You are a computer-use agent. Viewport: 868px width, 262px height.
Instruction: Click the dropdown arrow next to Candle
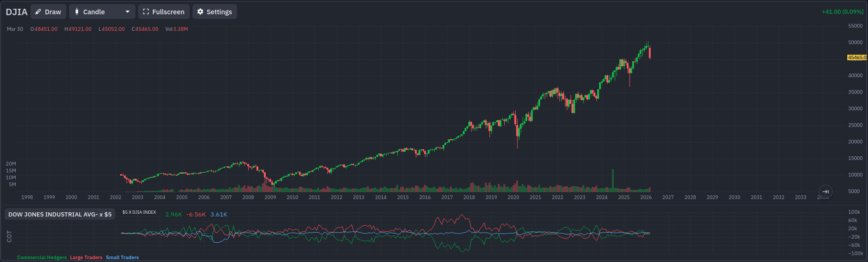(x=128, y=12)
